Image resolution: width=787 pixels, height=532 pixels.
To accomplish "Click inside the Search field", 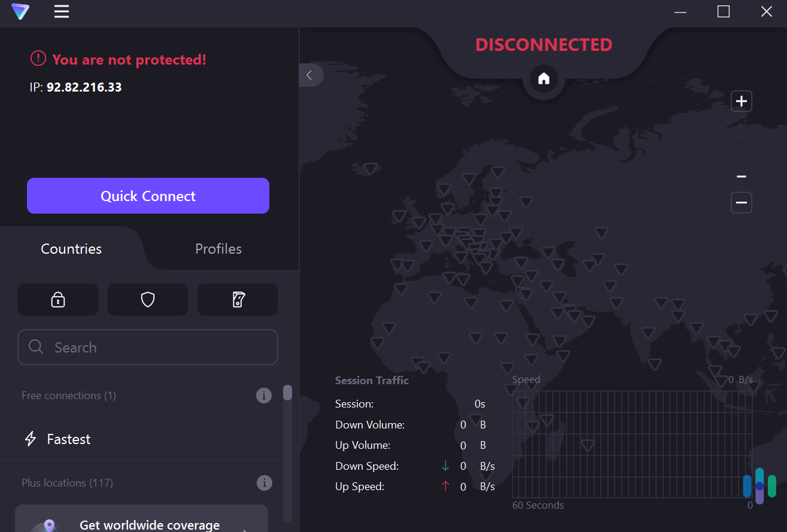I will click(147, 347).
